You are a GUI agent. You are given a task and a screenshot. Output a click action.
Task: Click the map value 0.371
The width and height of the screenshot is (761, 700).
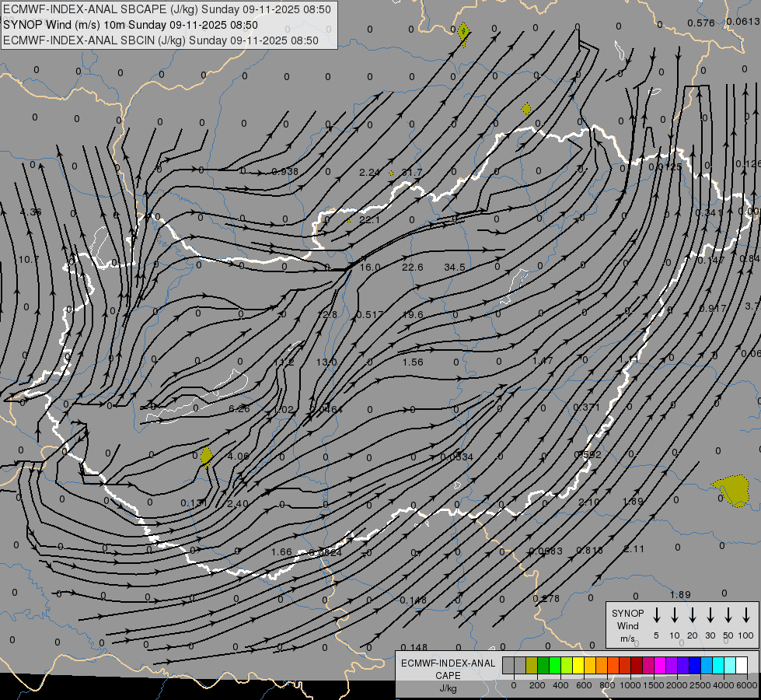tap(586, 407)
